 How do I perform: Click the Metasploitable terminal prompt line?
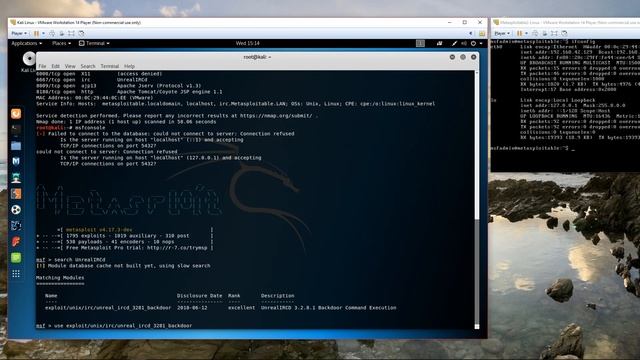[x=532, y=148]
